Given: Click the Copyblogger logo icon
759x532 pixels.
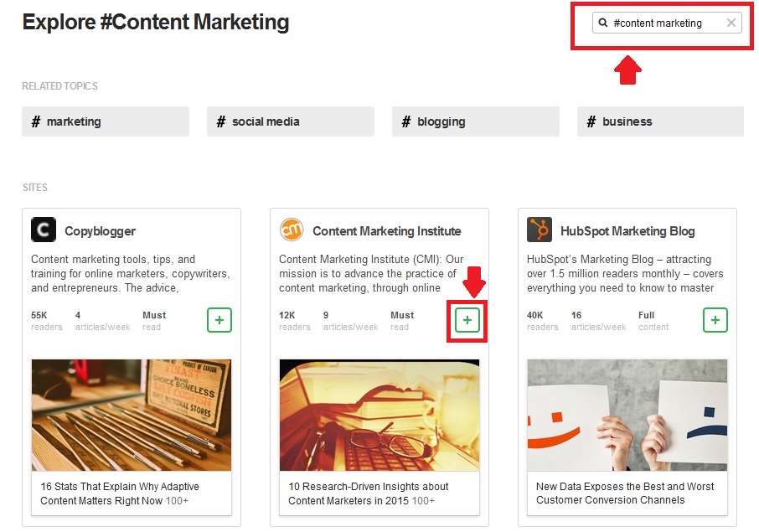Looking at the screenshot, I should coord(44,230).
